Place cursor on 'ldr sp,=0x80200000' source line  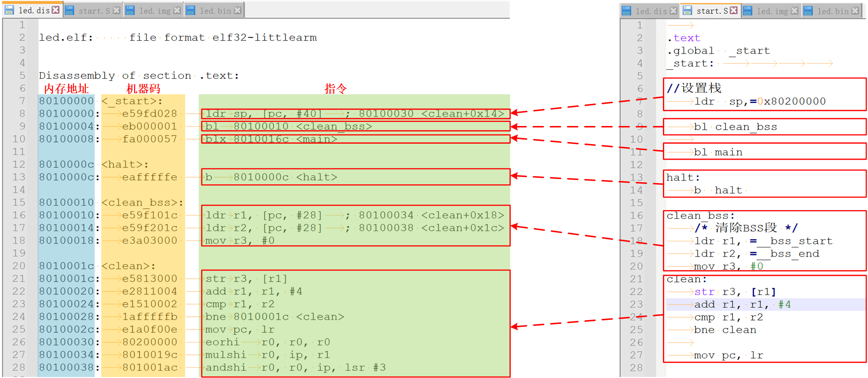pyautogui.click(x=760, y=101)
